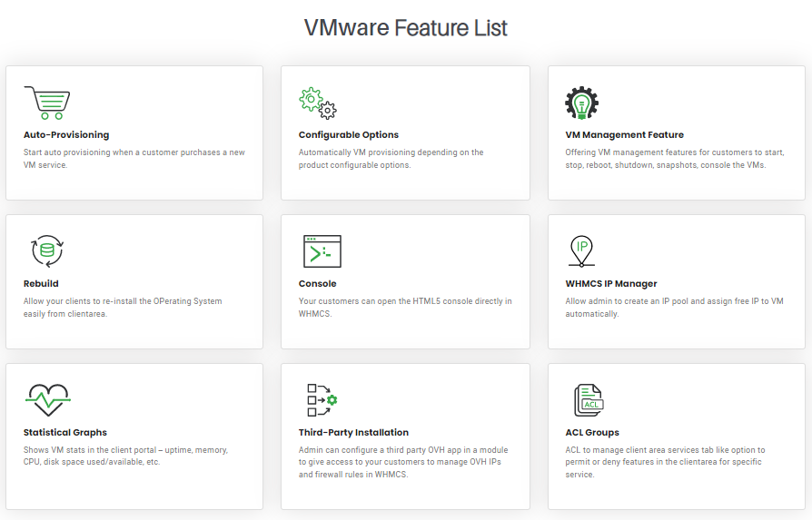This screenshot has width=812, height=520.
Task: Select the Statistical Graphs heading
Action: coord(65,432)
